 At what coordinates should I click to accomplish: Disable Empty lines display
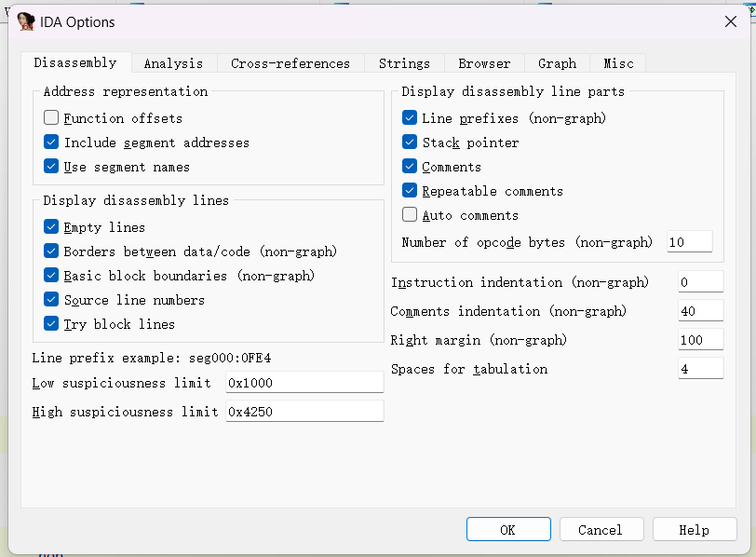point(51,227)
